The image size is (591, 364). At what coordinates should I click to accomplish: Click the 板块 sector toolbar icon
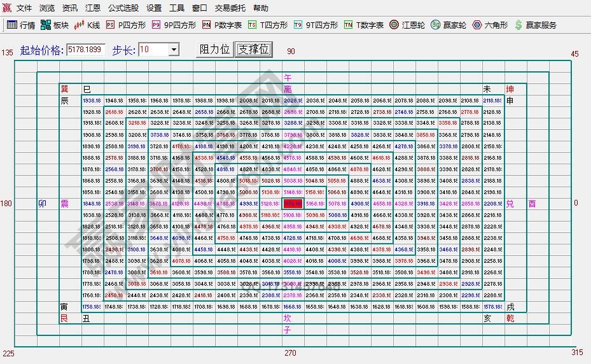[54, 25]
